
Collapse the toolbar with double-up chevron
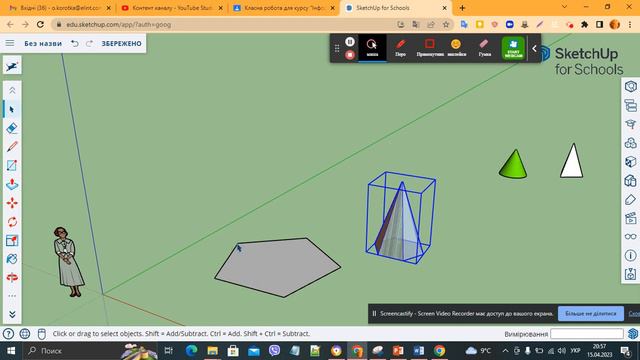coord(12,91)
